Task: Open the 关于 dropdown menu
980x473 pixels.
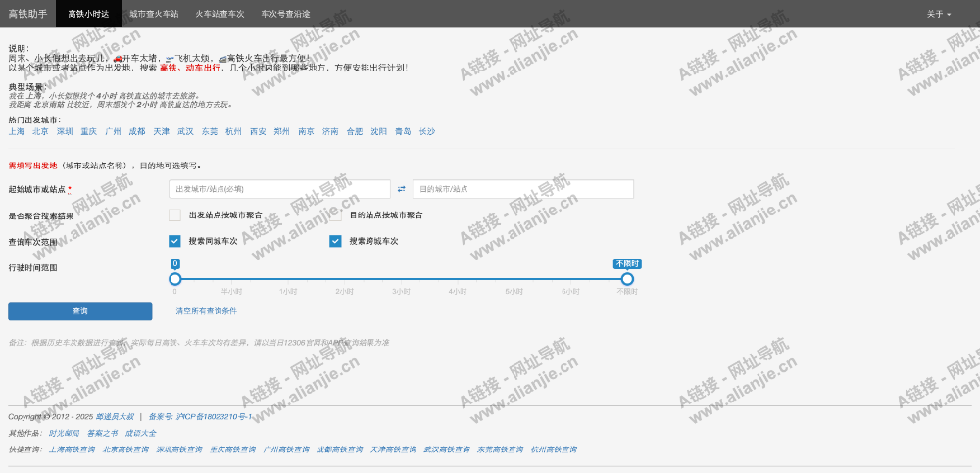Action: (939, 14)
